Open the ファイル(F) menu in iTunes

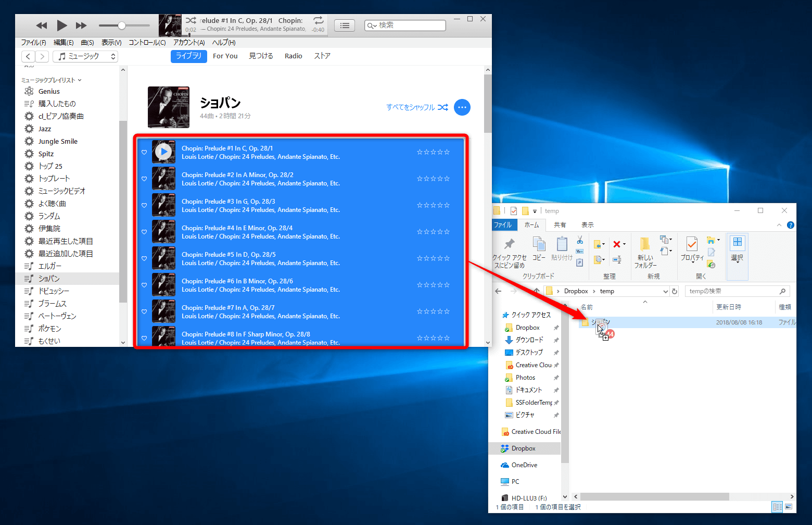tap(33, 43)
